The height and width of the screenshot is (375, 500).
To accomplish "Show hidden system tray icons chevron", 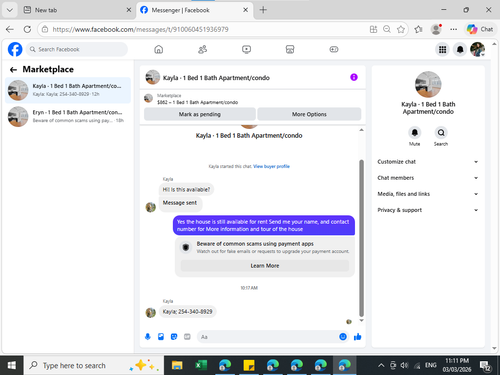I will click(x=381, y=365).
